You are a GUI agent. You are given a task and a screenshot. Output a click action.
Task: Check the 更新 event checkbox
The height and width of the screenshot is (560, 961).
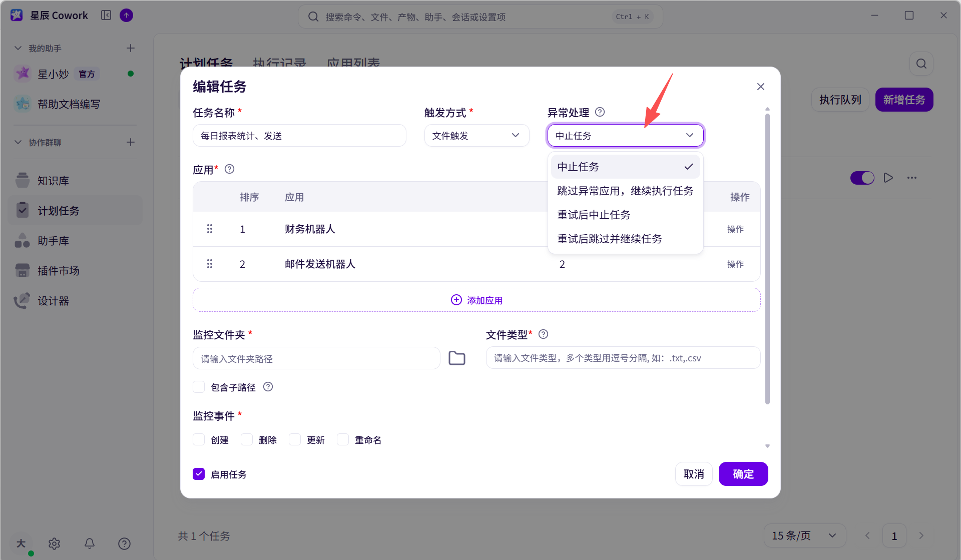(295, 439)
